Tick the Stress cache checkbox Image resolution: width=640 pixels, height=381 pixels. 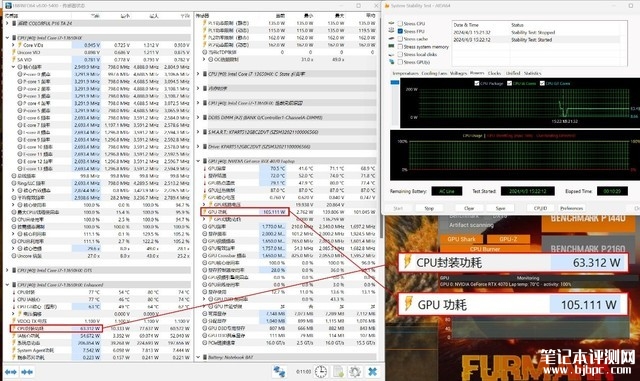click(x=400, y=39)
